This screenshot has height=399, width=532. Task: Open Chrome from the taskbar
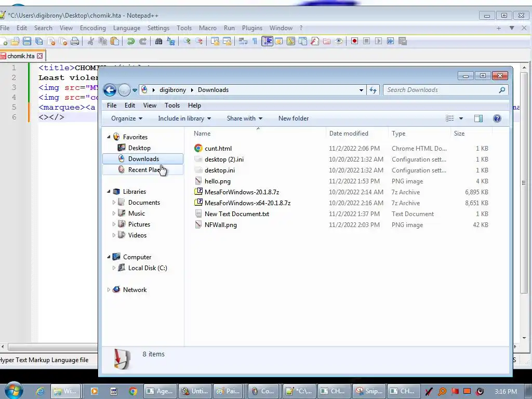click(132, 391)
